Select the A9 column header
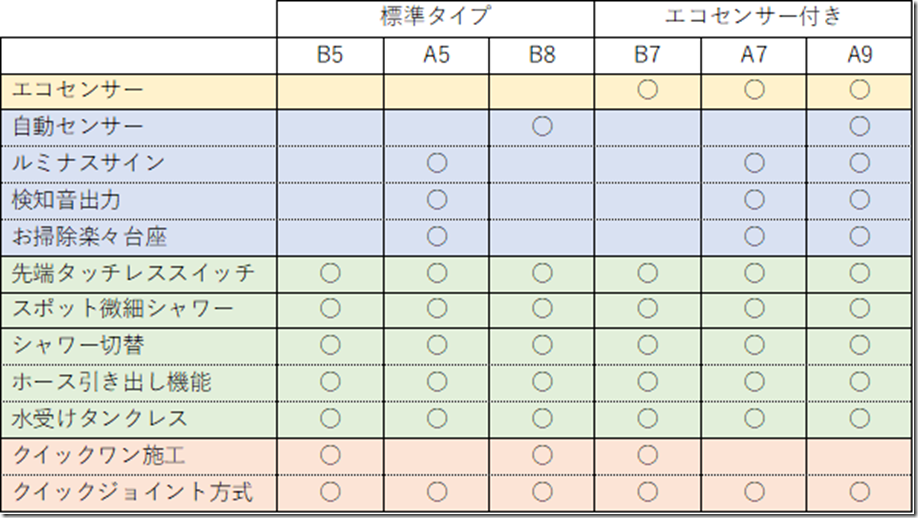Viewport: 918px width, 518px height. coord(859,55)
